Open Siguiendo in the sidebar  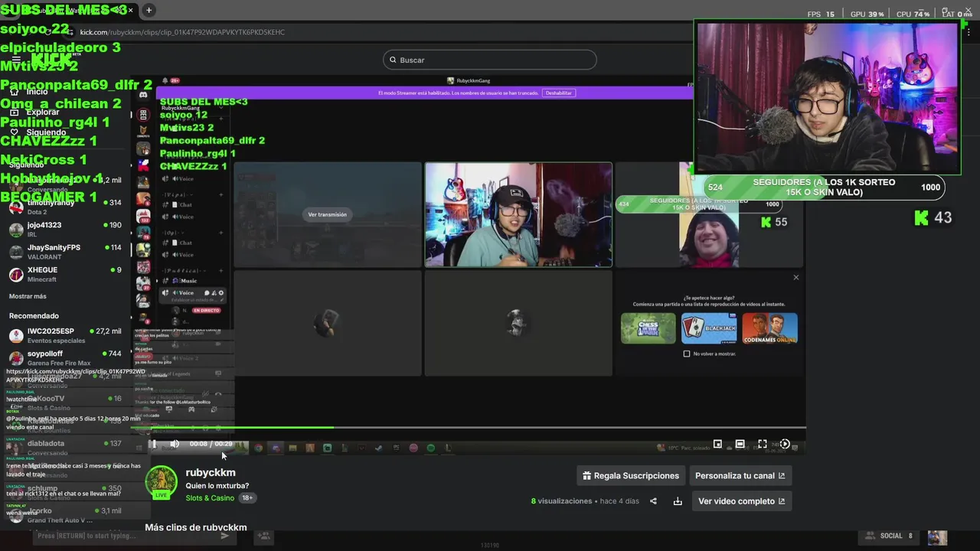click(46, 132)
